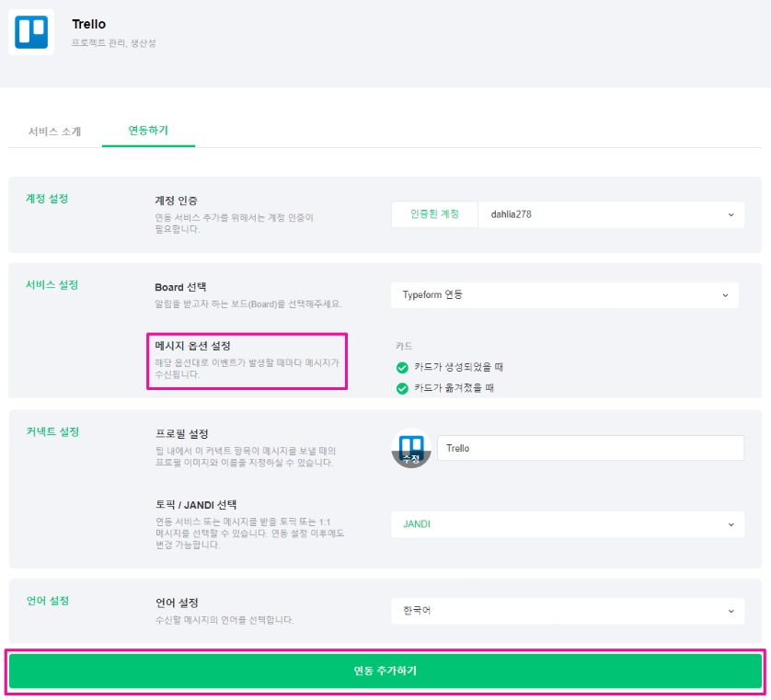This screenshot has height=700, width=771.
Task: Uncheck 카드가 생성되었을 때 option
Action: 402,367
